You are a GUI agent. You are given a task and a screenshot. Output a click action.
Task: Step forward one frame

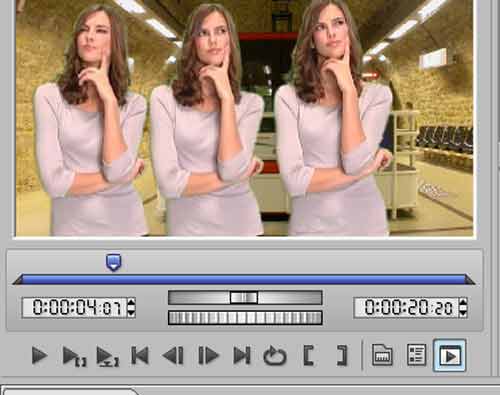tap(208, 355)
